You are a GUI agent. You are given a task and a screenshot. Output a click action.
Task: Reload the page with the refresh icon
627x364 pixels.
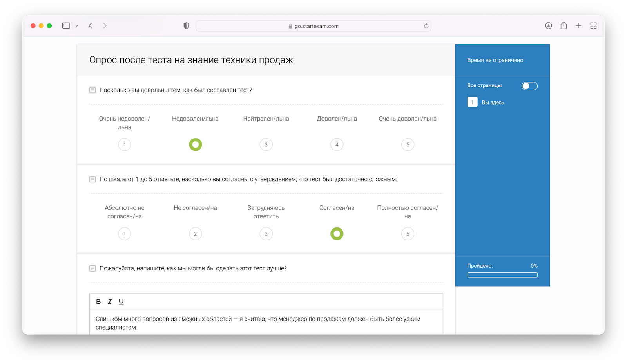click(426, 26)
